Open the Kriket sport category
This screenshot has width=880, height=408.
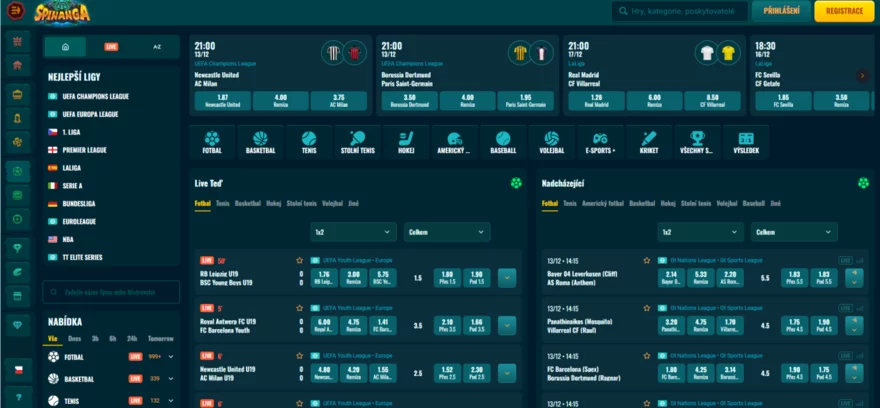(x=648, y=142)
